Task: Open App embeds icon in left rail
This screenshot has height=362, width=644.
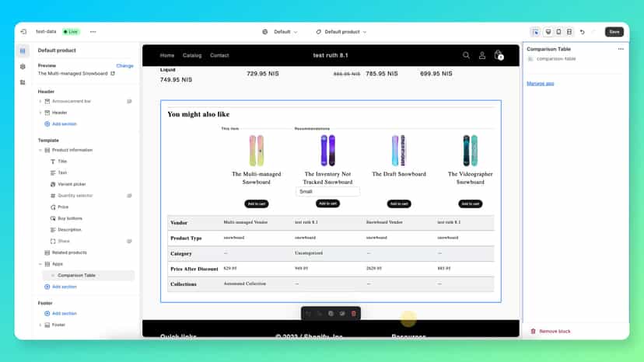Action: coord(23,82)
